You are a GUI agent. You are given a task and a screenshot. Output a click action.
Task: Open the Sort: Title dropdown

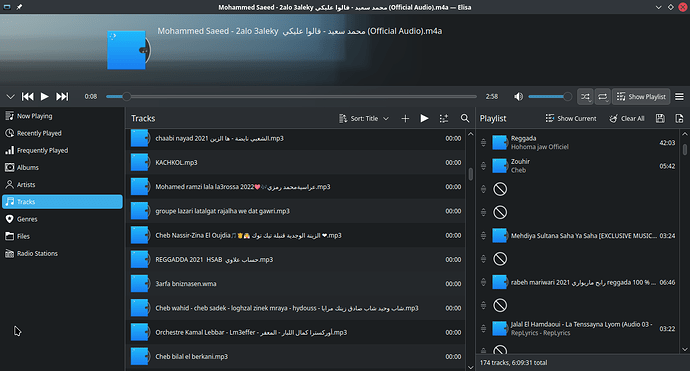tap(363, 118)
